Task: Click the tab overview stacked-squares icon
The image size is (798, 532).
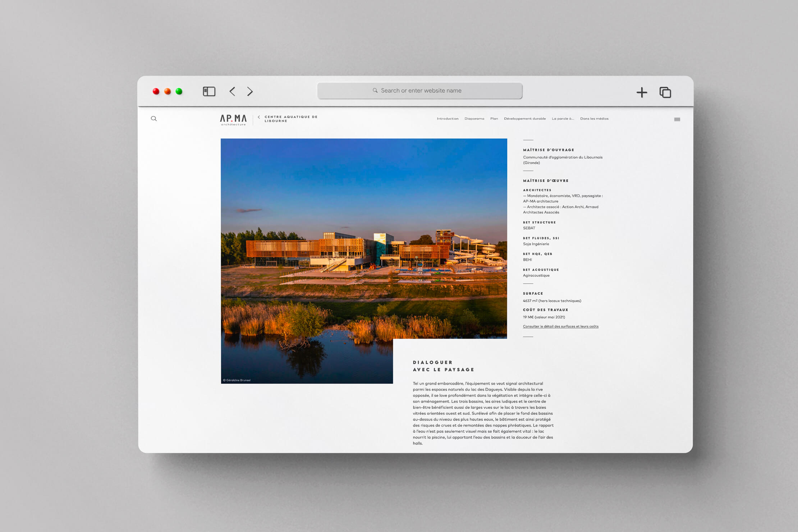Action: 665,92
